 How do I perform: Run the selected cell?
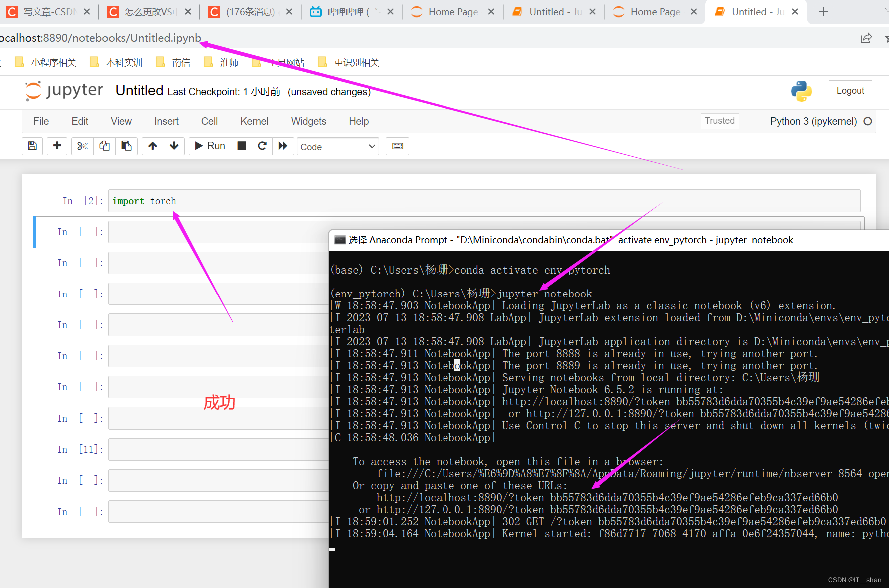(x=210, y=146)
